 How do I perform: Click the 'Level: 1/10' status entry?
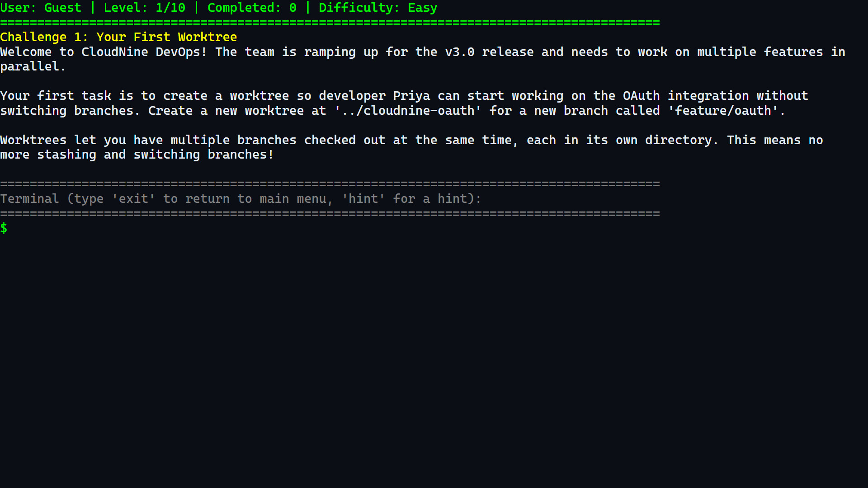[145, 8]
